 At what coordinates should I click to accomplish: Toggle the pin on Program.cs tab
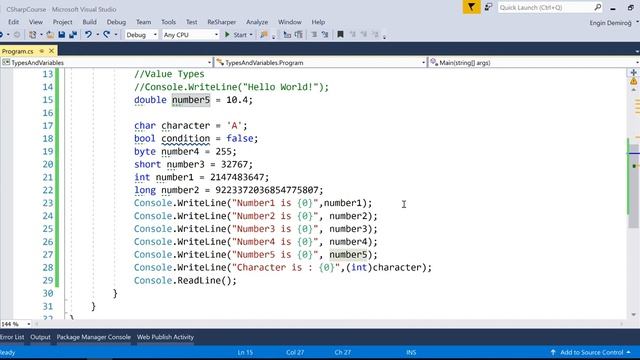[x=42, y=51]
